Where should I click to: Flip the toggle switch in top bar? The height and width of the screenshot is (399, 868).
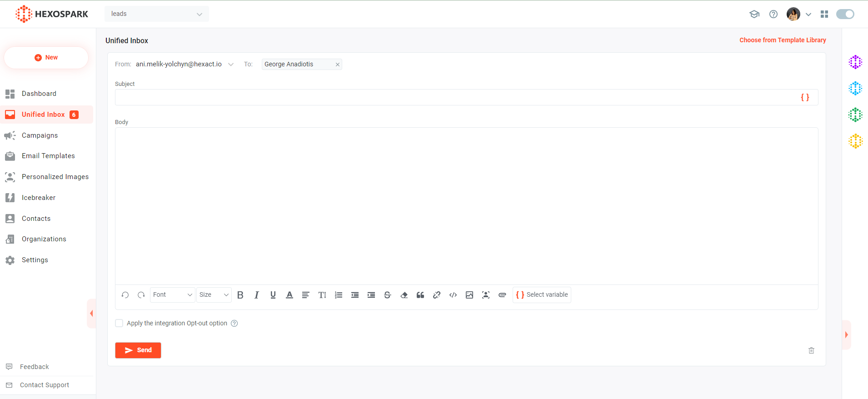point(845,14)
